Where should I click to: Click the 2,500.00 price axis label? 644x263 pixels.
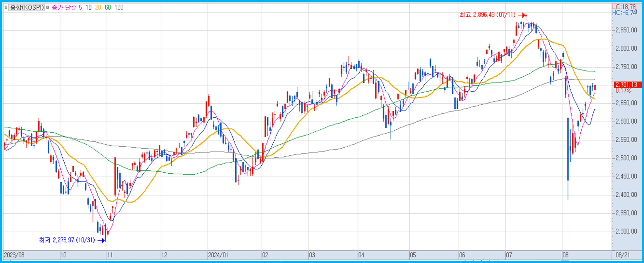pyautogui.click(x=626, y=158)
